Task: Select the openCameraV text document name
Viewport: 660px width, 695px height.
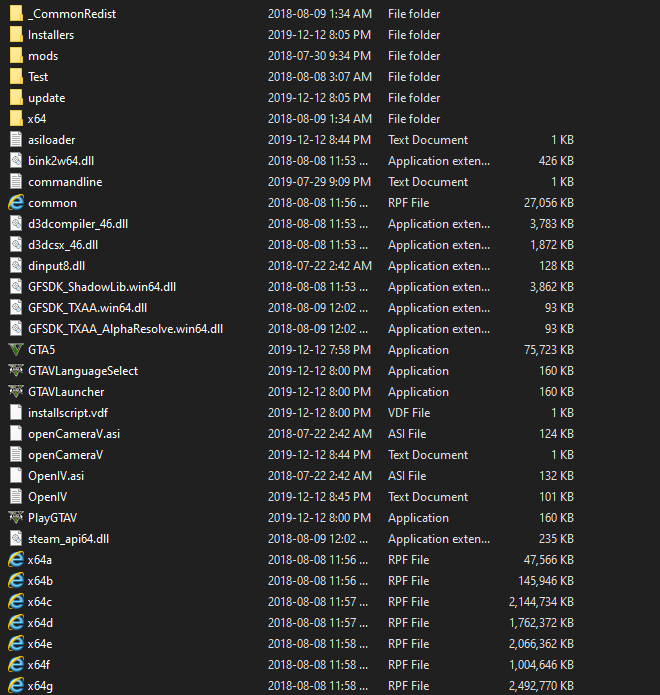Action: 65,455
